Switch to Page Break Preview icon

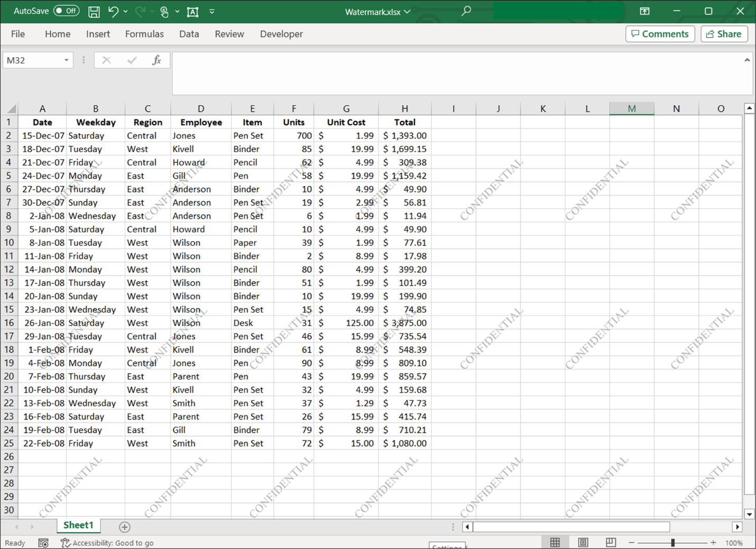click(x=611, y=543)
